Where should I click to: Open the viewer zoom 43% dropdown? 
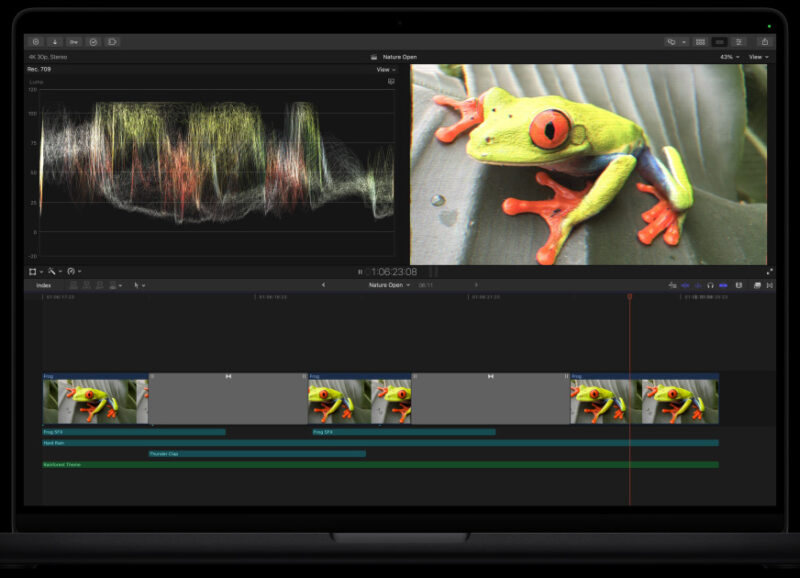730,57
